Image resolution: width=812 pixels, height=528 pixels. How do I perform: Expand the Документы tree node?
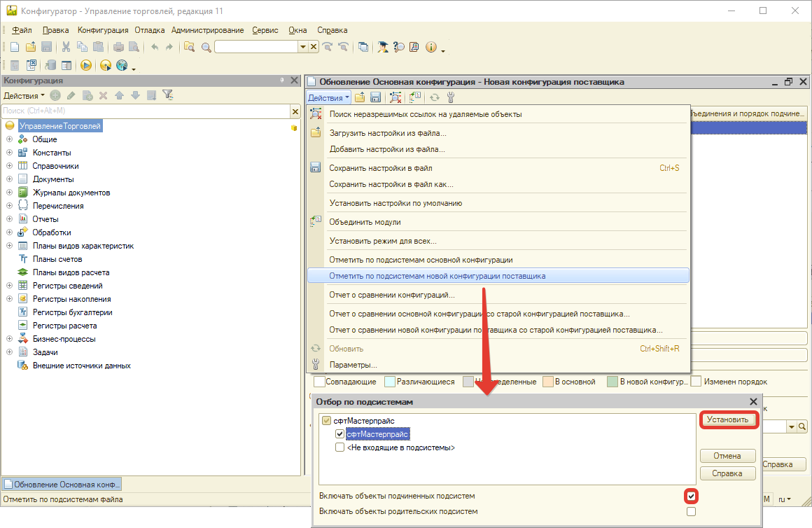click(x=10, y=179)
